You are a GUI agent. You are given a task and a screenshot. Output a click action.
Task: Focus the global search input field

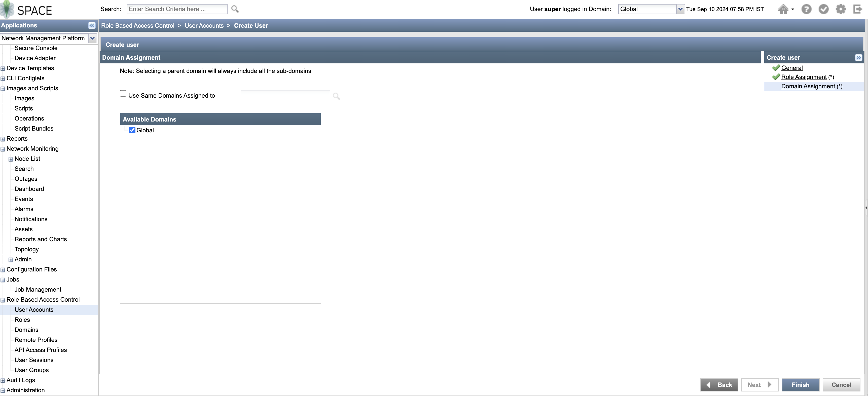coord(177,9)
